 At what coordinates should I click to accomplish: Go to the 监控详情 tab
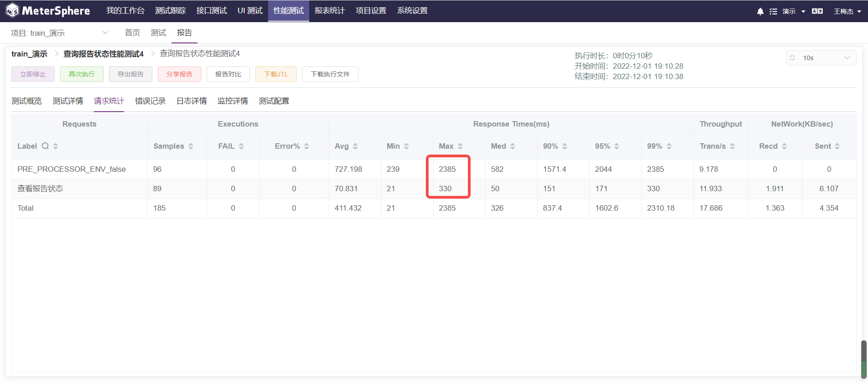coord(233,101)
